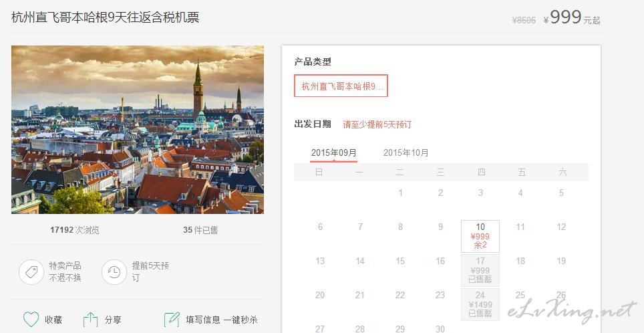Click the heart favorite (收藏) icon

pos(31,320)
